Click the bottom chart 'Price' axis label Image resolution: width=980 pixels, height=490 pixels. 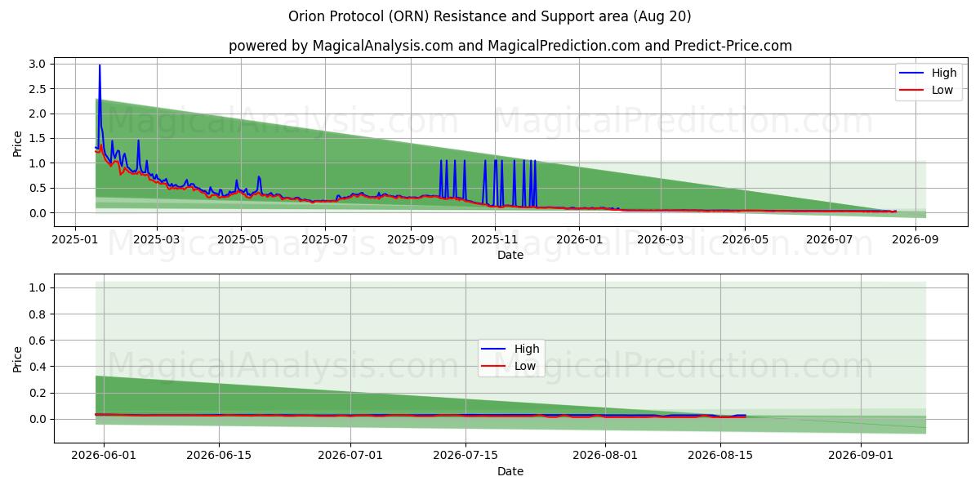pyautogui.click(x=18, y=359)
